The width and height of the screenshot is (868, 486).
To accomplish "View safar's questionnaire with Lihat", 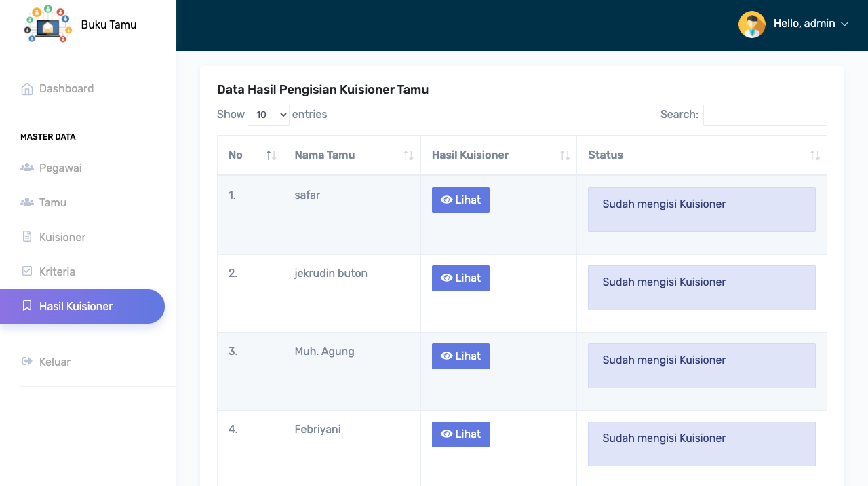I will 460,200.
